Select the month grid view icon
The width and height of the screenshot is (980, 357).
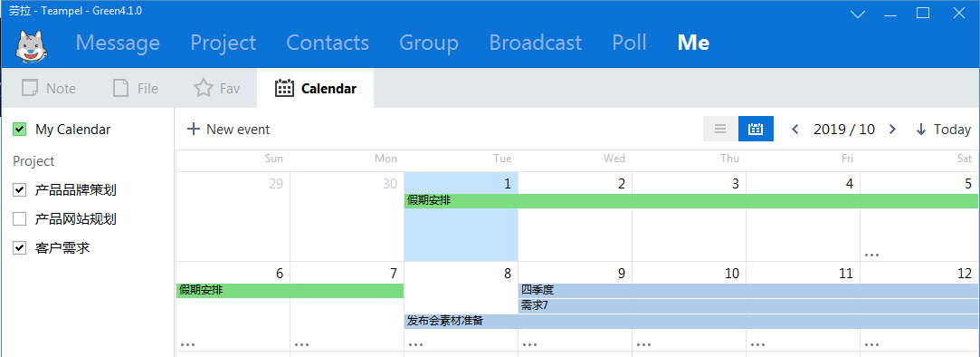pyautogui.click(x=756, y=129)
